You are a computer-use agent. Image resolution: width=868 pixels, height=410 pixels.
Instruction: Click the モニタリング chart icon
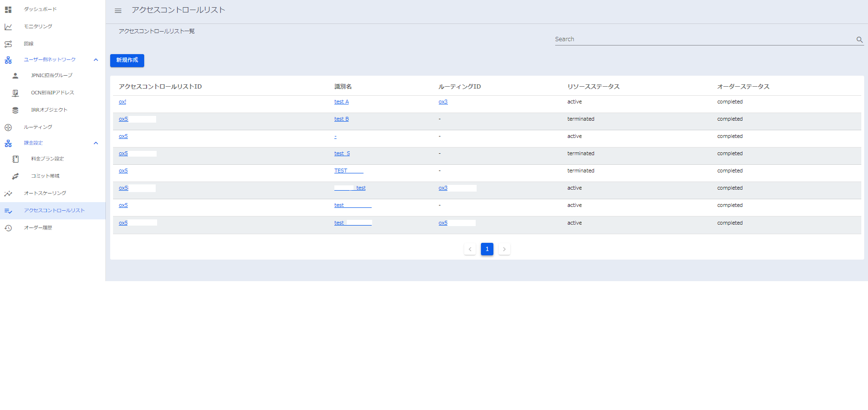tap(8, 27)
